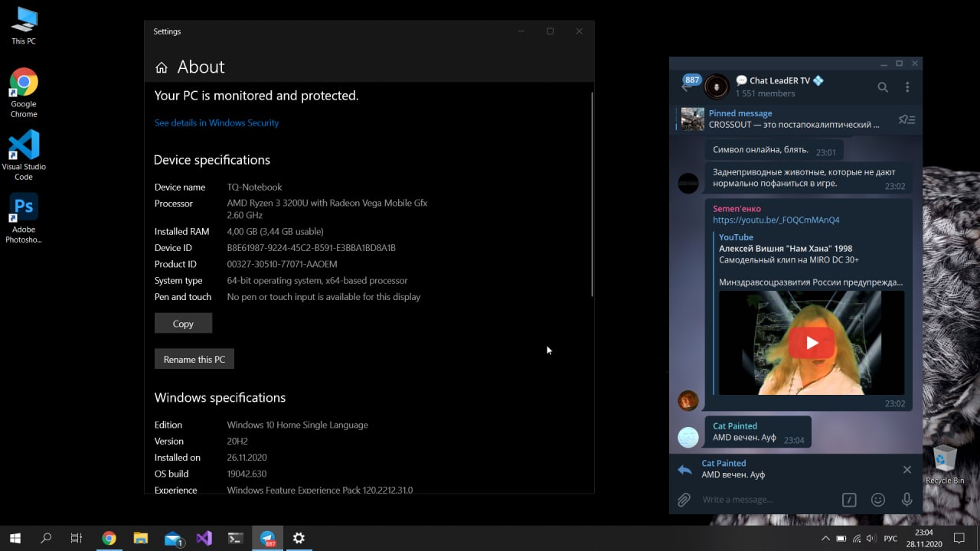Image resolution: width=980 pixels, height=551 pixels.
Task: Open Mail app on taskbar
Action: click(172, 538)
